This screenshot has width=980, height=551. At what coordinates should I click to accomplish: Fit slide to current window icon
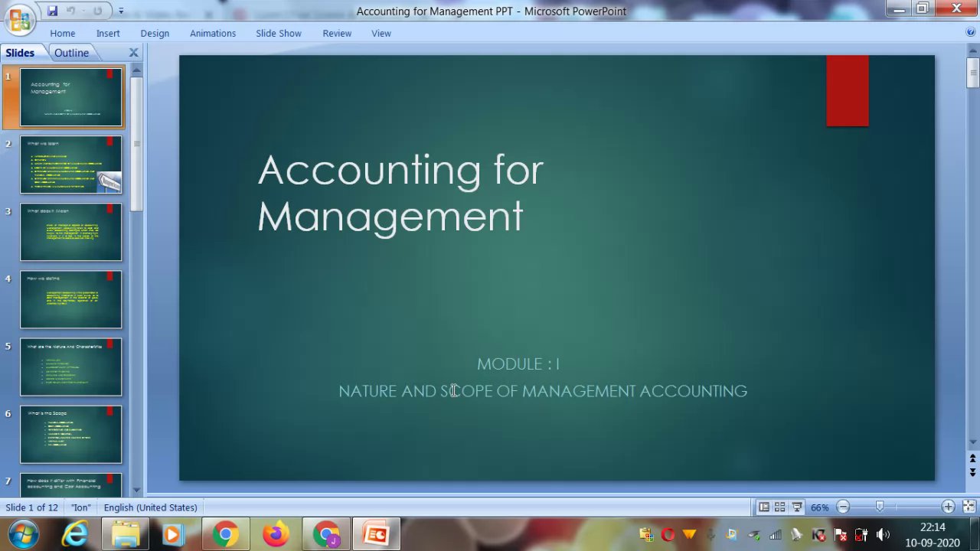(x=969, y=507)
